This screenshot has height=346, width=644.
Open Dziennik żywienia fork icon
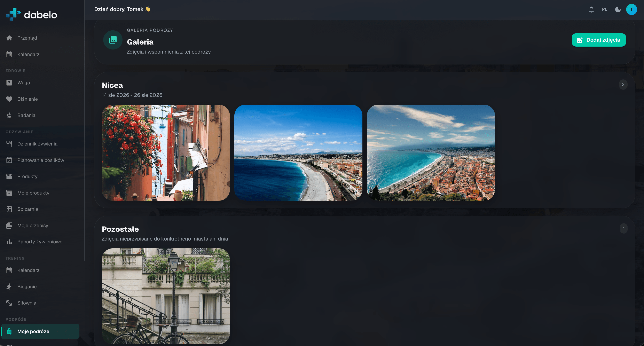point(9,144)
